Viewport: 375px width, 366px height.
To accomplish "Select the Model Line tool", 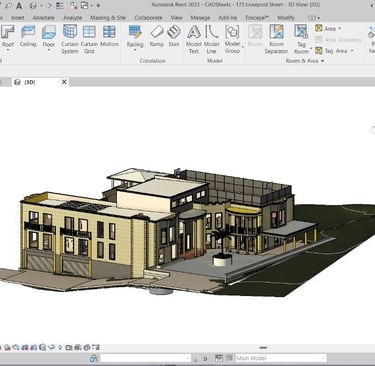I will (x=211, y=39).
